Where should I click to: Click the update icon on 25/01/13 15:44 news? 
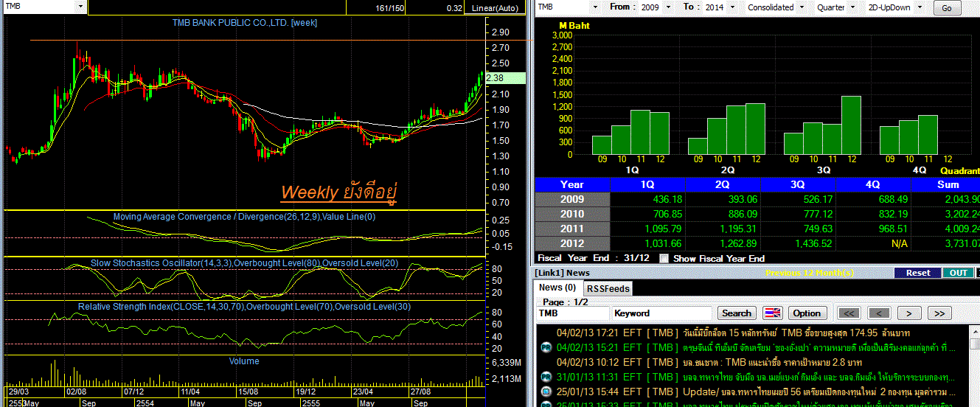(x=546, y=391)
